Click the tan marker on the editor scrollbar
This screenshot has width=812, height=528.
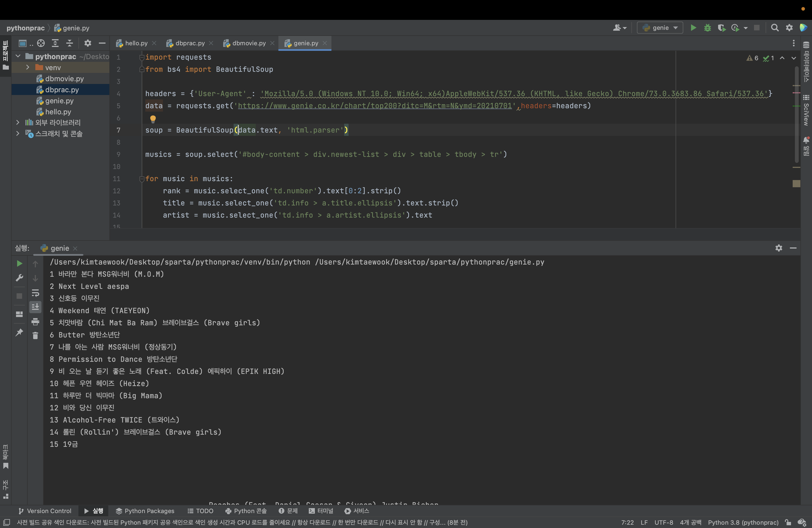(x=796, y=184)
